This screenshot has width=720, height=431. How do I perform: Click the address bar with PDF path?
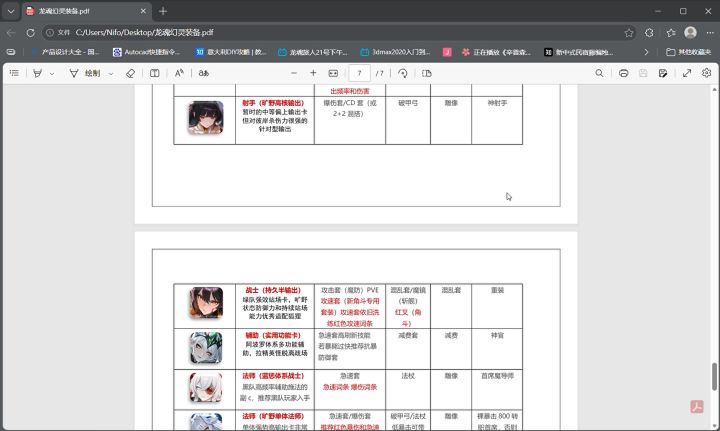340,33
